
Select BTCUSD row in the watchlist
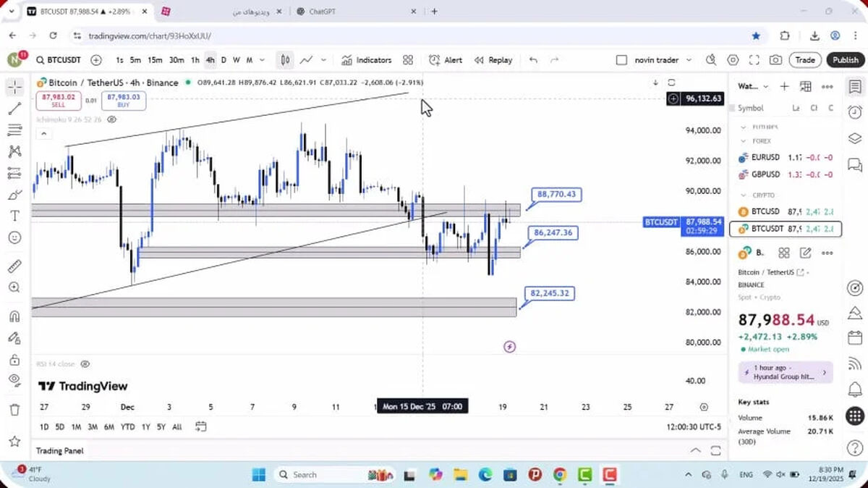coord(784,211)
